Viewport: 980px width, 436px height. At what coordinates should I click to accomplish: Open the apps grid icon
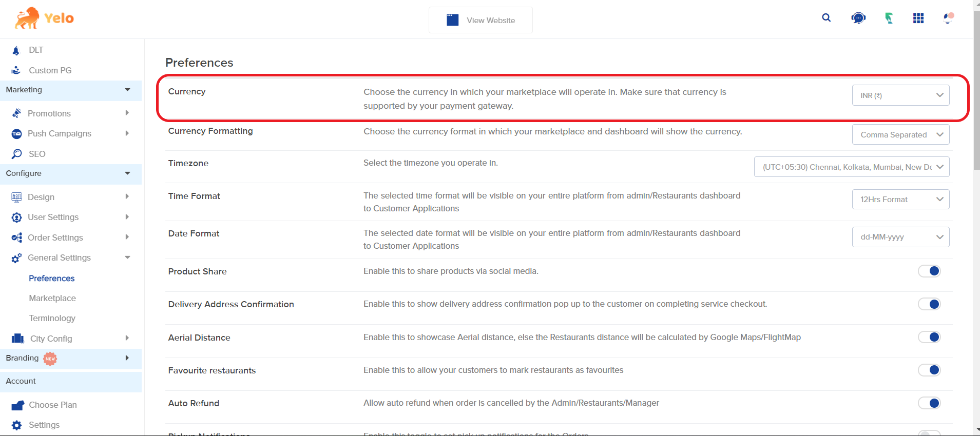coord(918,18)
